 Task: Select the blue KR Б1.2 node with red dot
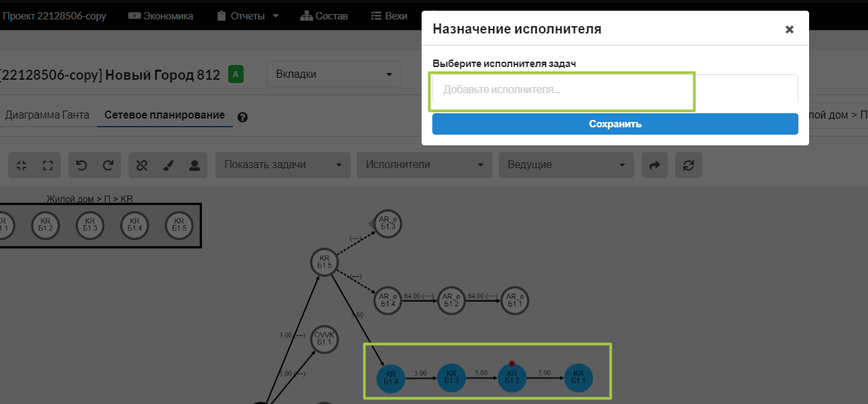pyautogui.click(x=512, y=378)
